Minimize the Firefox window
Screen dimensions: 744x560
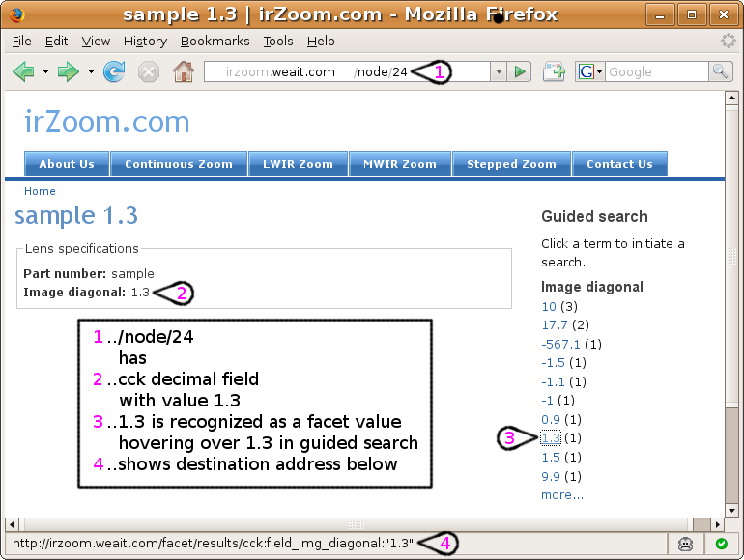point(660,15)
